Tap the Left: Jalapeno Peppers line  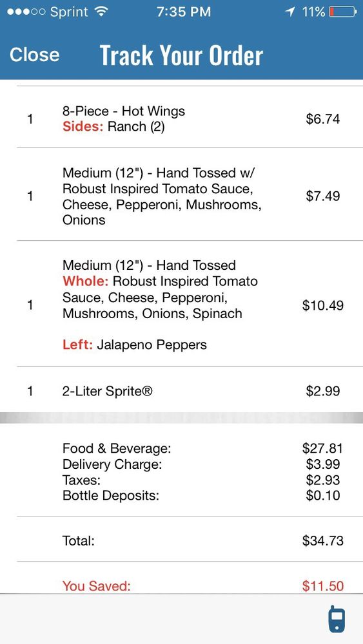click(x=134, y=345)
